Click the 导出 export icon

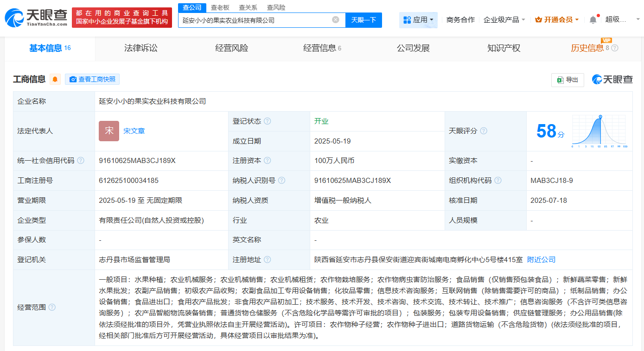(x=560, y=80)
